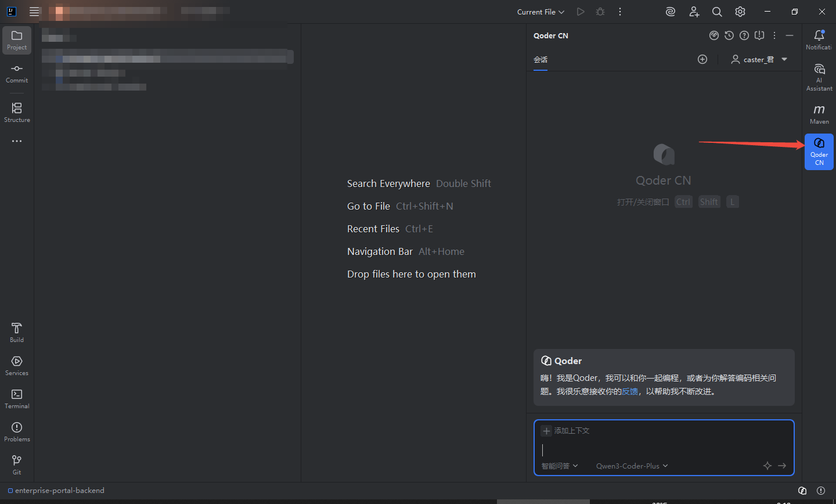
Task: Click the Qoder feedback exclamation icon
Action: 759,35
